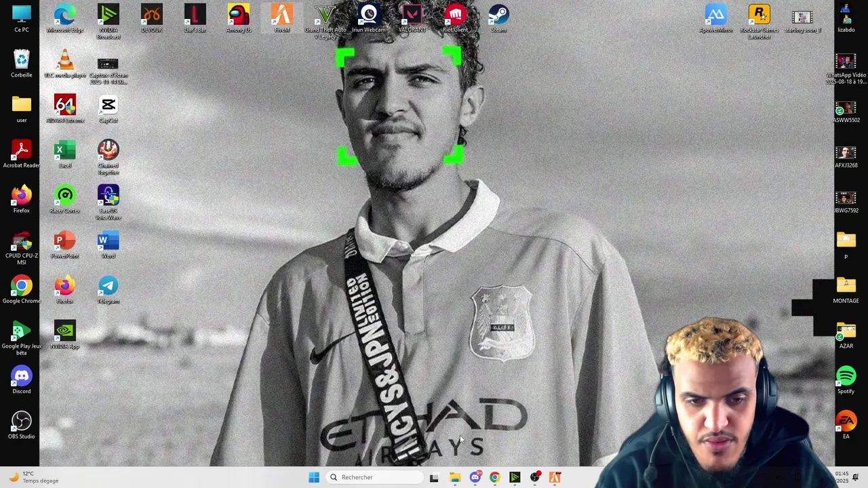Launch VLC media player shortcut
Viewport: 868px width, 488px height.
pos(65,63)
